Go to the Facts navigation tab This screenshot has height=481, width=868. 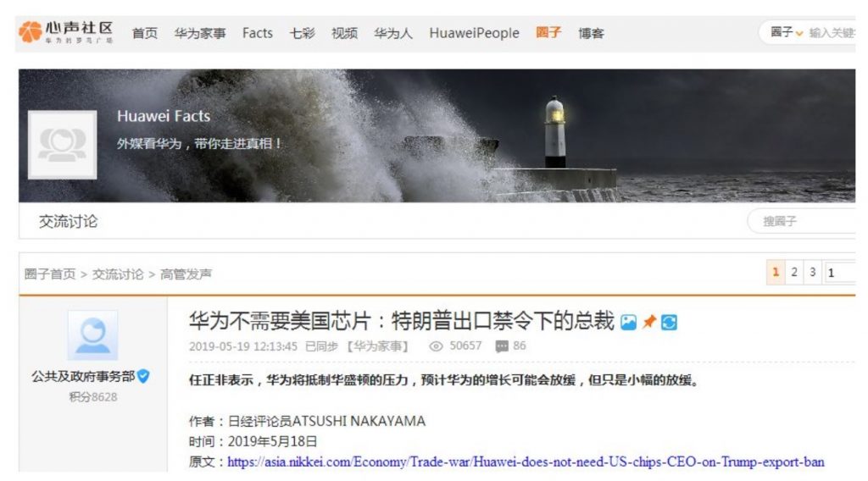258,33
